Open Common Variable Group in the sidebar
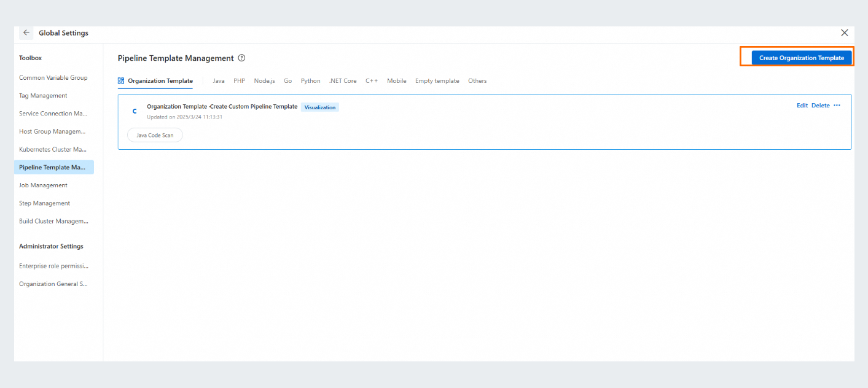 54,78
